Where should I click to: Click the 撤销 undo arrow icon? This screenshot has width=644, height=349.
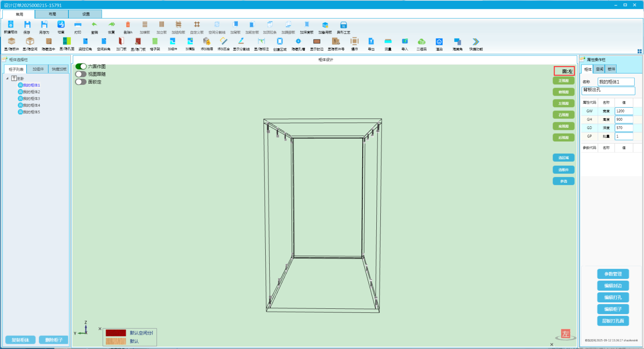pyautogui.click(x=94, y=25)
